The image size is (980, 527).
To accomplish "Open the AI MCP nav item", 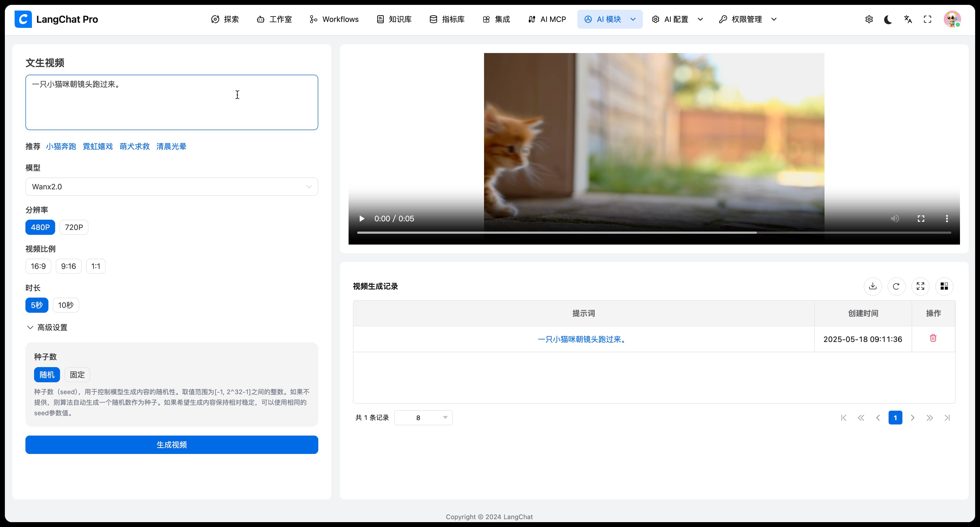I will click(547, 19).
